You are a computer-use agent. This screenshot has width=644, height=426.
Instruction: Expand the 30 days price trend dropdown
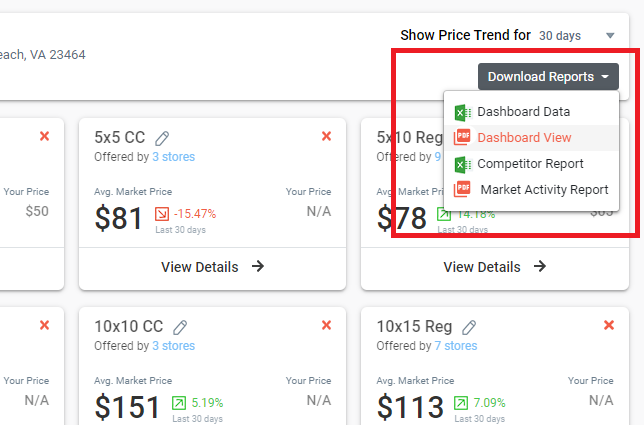[577, 36]
